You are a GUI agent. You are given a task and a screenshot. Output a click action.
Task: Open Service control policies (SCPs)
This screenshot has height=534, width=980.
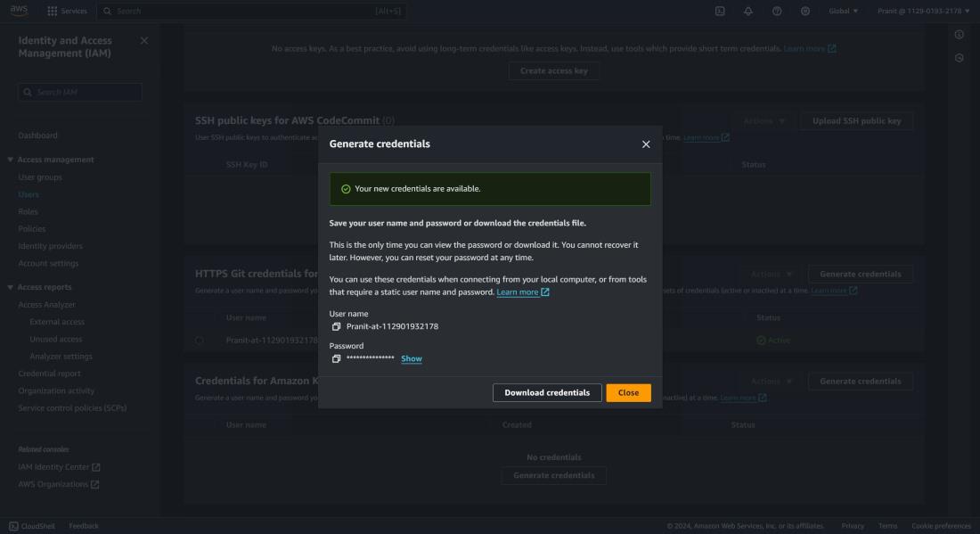point(72,407)
